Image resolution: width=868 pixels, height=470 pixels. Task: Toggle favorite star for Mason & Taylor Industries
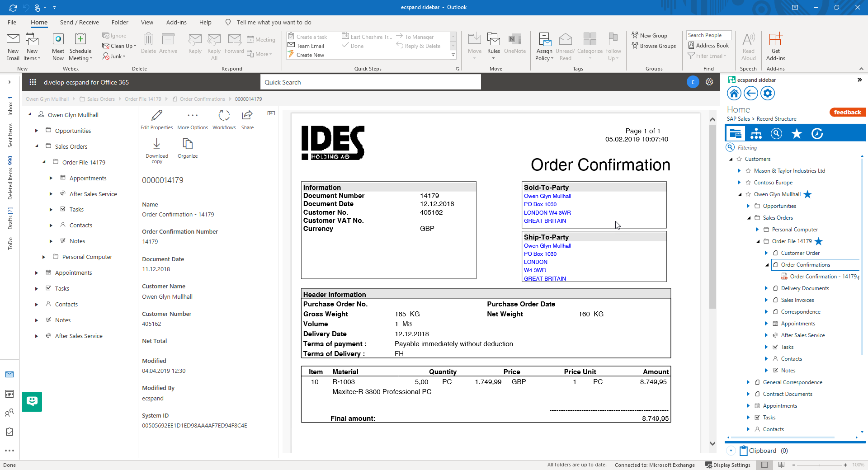(x=748, y=171)
